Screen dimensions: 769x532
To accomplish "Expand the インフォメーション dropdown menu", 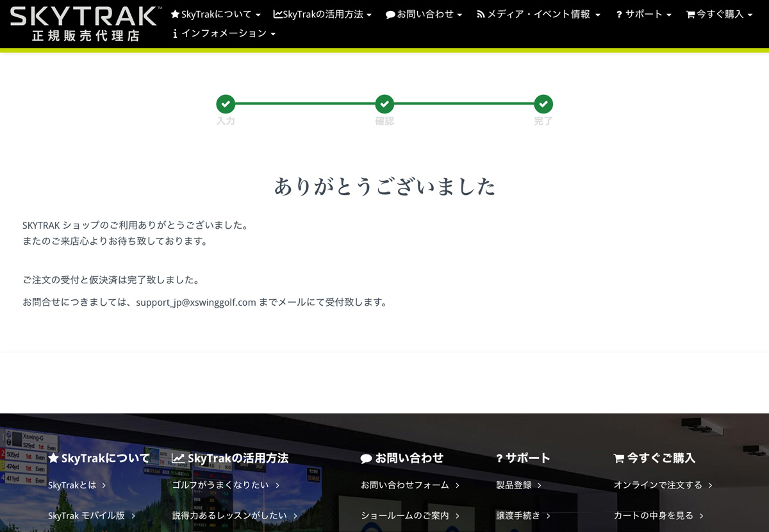I will pos(224,33).
